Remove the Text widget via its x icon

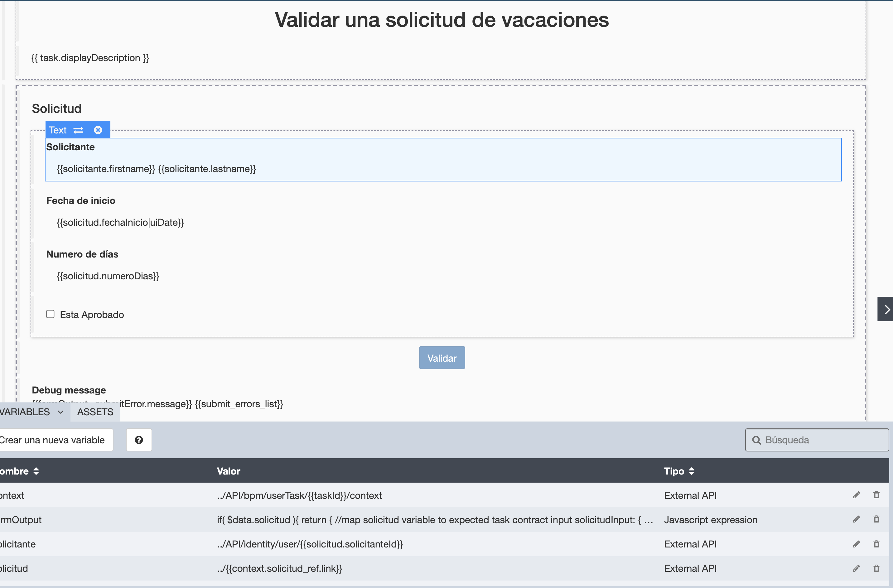[98, 130]
